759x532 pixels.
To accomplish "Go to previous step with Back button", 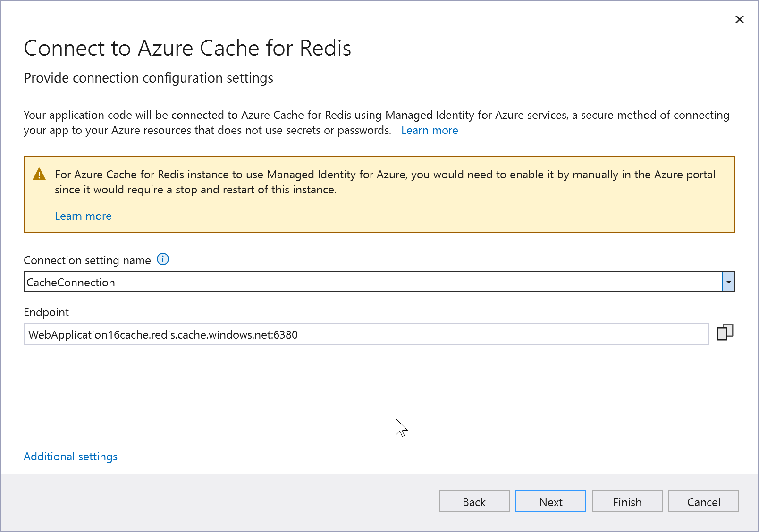I will tap(474, 502).
